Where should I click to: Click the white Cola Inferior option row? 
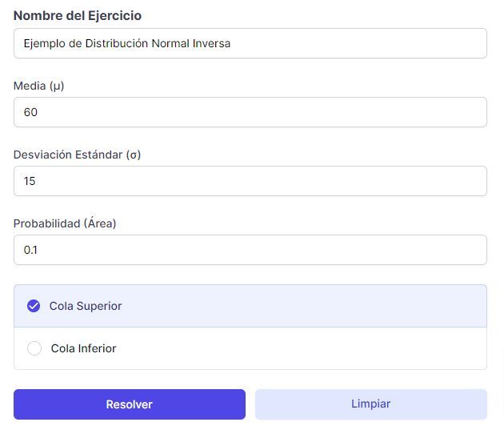(250, 348)
